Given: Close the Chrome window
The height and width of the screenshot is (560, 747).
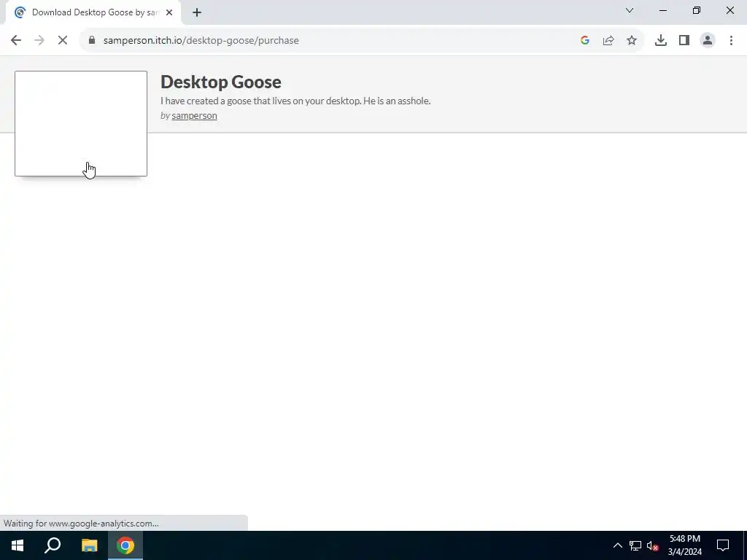Looking at the screenshot, I should (729, 10).
